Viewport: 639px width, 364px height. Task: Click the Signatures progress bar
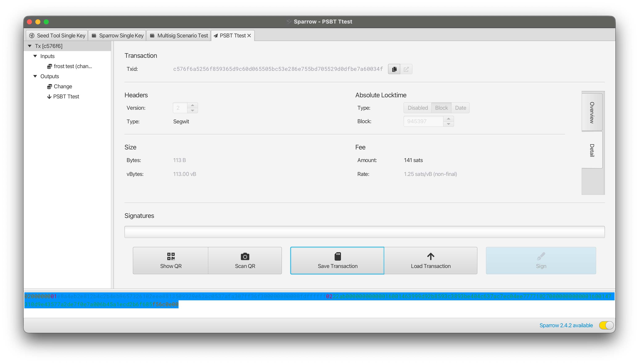364,232
